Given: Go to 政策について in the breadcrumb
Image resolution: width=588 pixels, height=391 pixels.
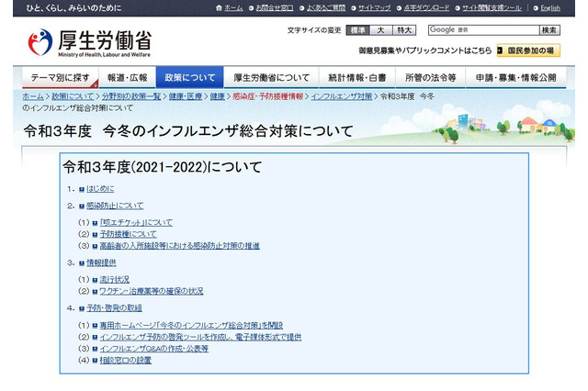Looking at the screenshot, I should point(73,96).
